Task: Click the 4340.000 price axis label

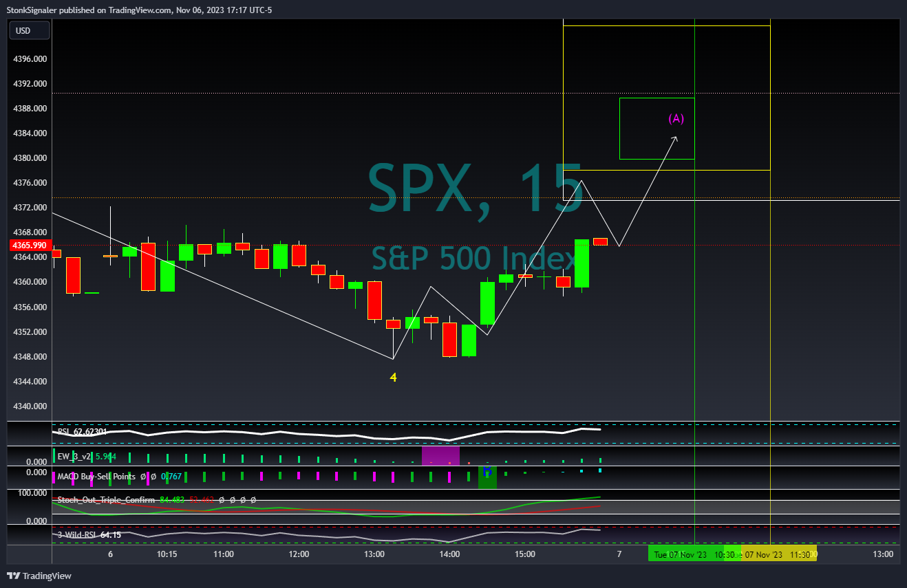Action: (x=30, y=406)
